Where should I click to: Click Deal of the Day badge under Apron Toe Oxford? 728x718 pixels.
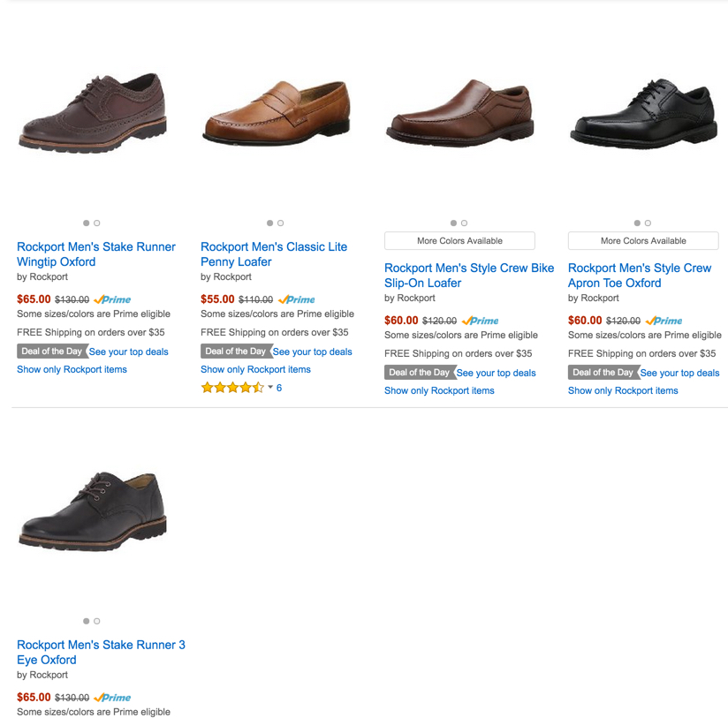603,372
